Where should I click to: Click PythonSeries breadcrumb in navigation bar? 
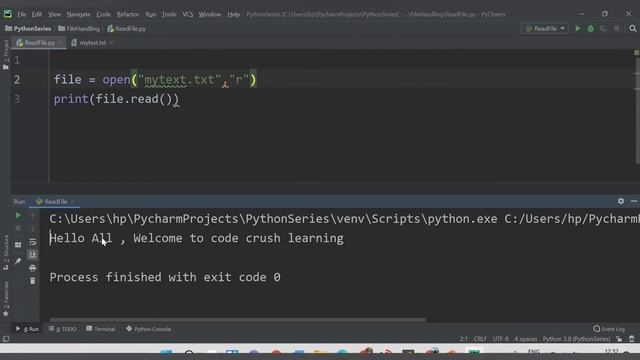click(x=28, y=29)
